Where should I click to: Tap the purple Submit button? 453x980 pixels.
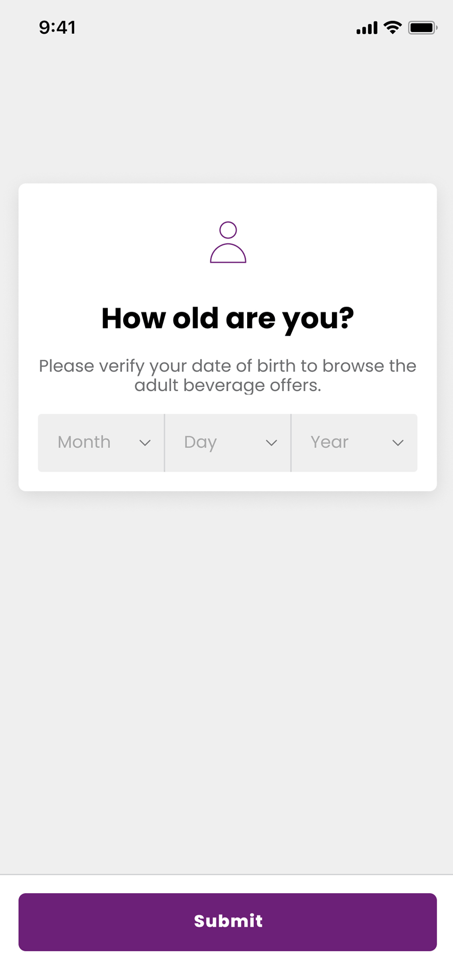coord(228,921)
